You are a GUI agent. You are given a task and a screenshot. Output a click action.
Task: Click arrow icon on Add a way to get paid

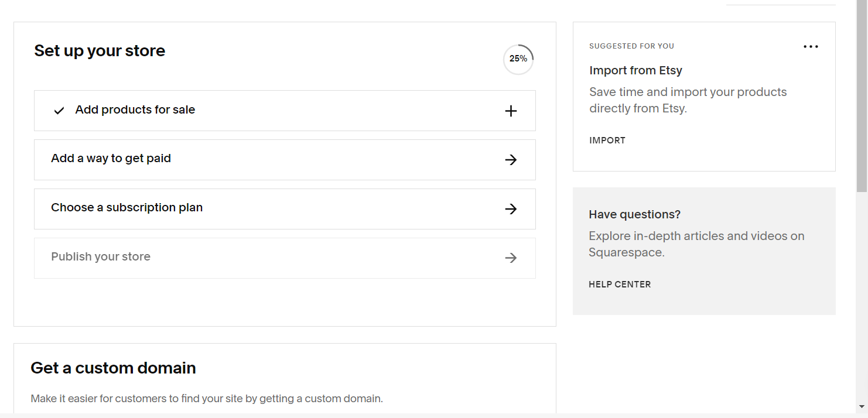click(511, 160)
